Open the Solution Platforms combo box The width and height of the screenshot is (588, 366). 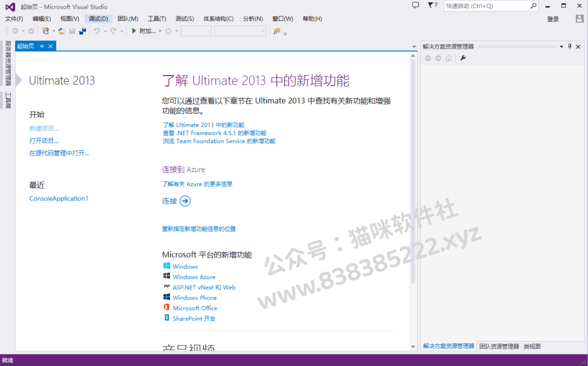(241, 31)
